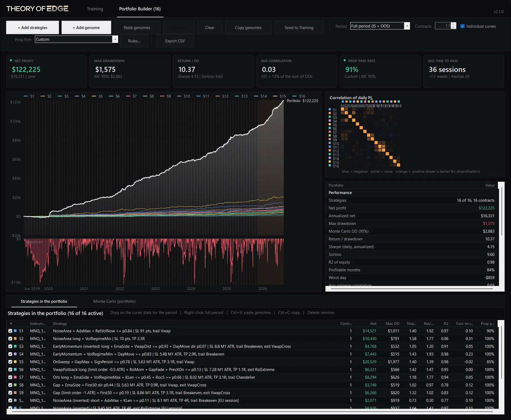Viewport: 511px width, 420px height.
Task: Click the orange S2 color swatch in the table
Action: tap(15, 339)
